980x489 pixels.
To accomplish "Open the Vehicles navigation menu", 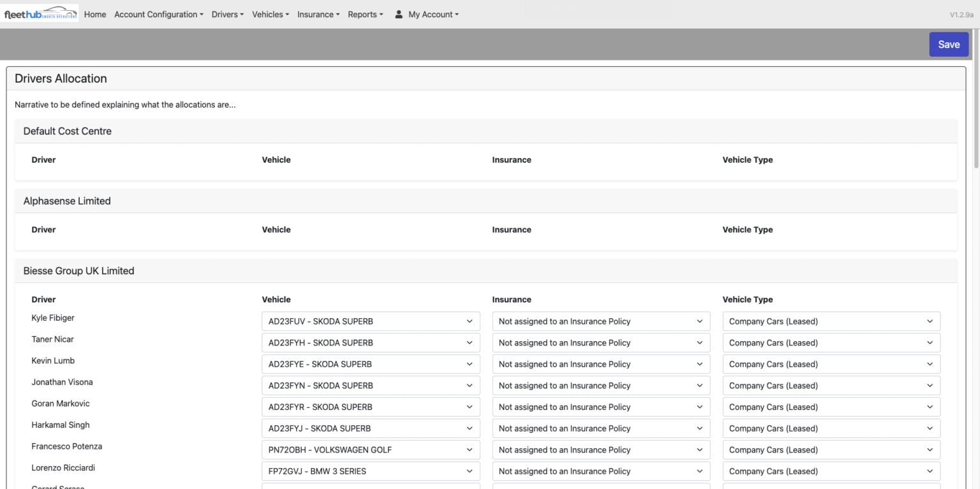I will point(270,14).
